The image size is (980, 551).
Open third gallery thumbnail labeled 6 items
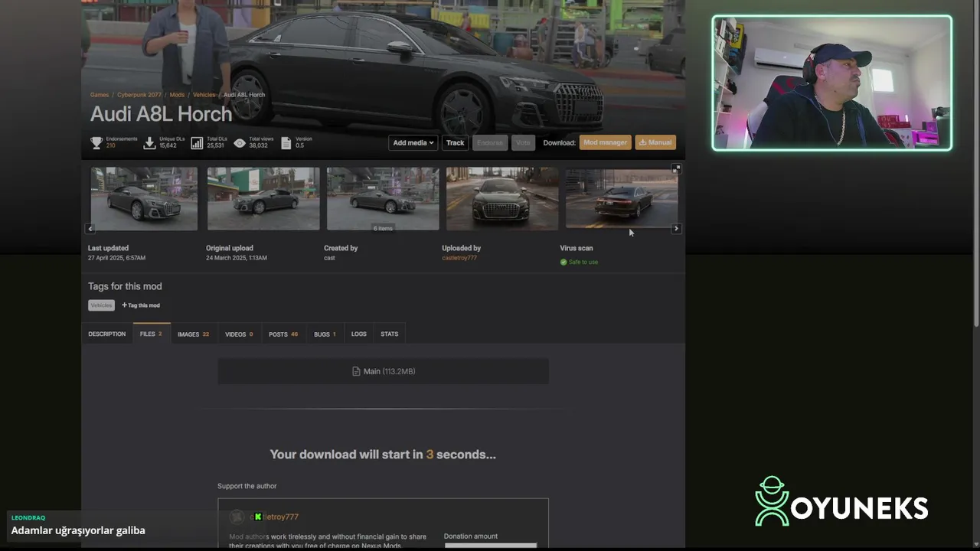coord(383,198)
